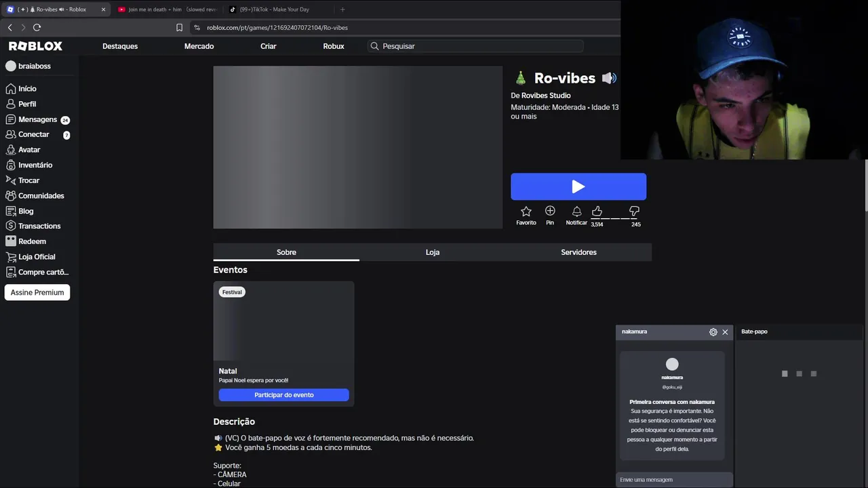Open Perfil from the sidebar
The image size is (868, 488).
coord(27,104)
